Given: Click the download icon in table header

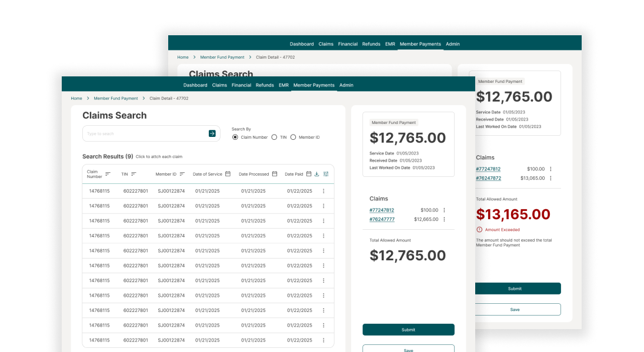Looking at the screenshot, I should (x=317, y=174).
